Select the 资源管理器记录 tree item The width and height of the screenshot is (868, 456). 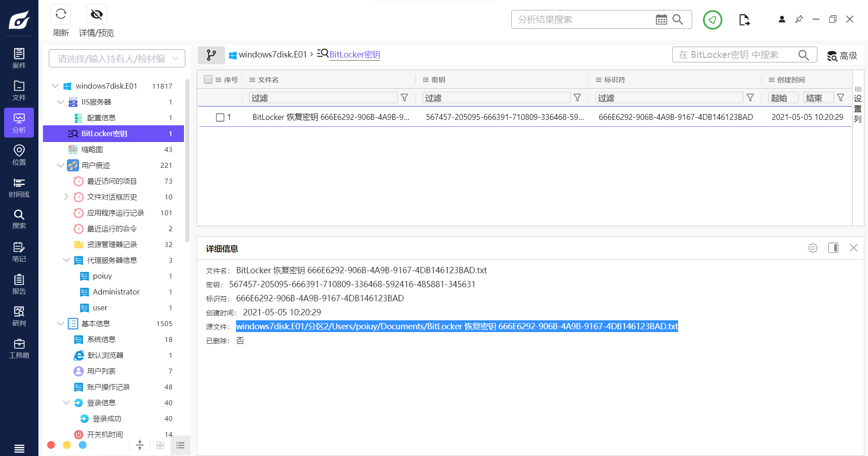(113, 244)
